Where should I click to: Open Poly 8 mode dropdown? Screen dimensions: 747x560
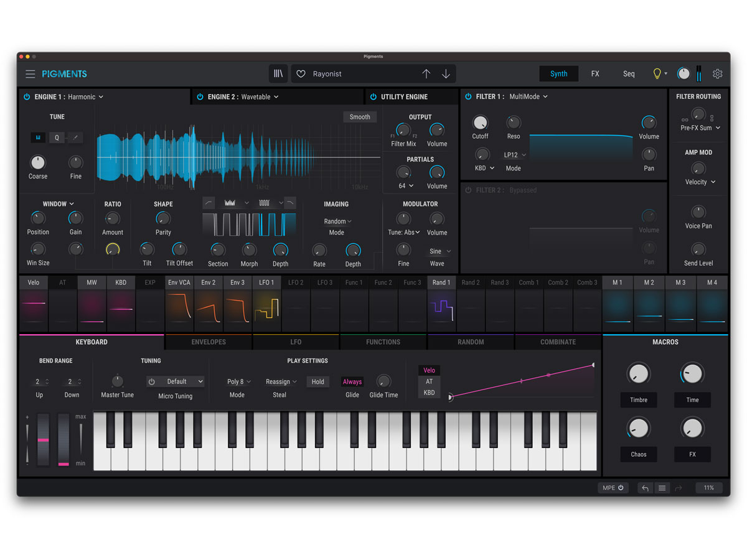click(x=239, y=382)
